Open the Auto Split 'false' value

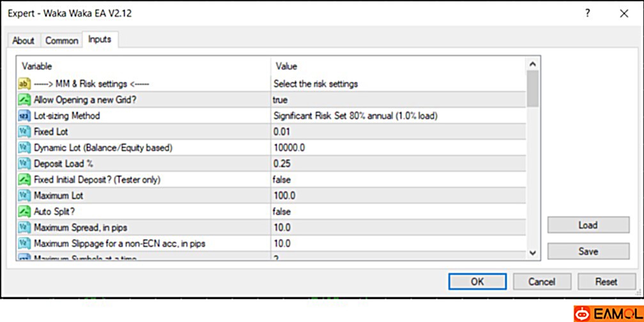pos(399,211)
